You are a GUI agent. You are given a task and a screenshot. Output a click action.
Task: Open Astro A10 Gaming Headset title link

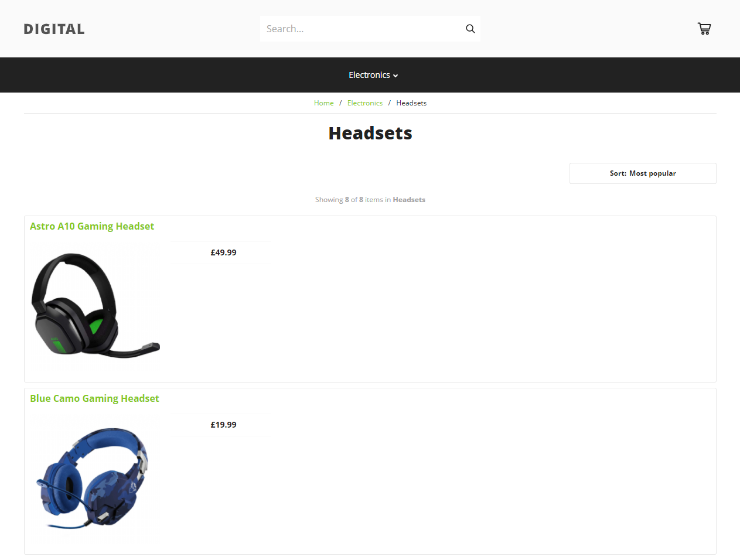click(92, 226)
